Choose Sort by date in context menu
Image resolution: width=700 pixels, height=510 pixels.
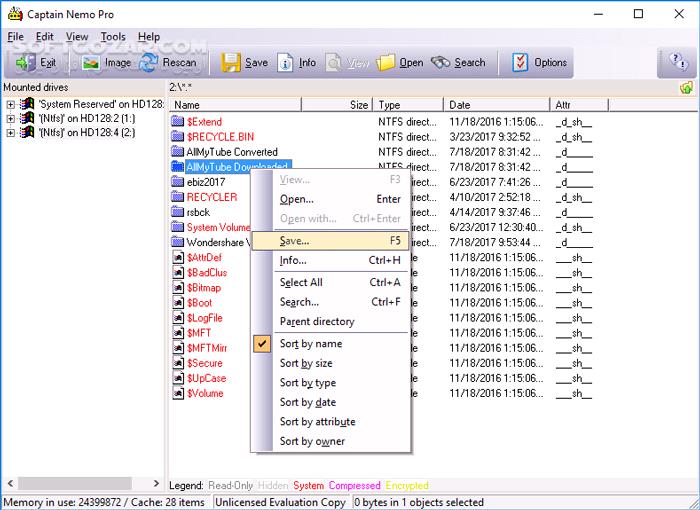pos(307,402)
